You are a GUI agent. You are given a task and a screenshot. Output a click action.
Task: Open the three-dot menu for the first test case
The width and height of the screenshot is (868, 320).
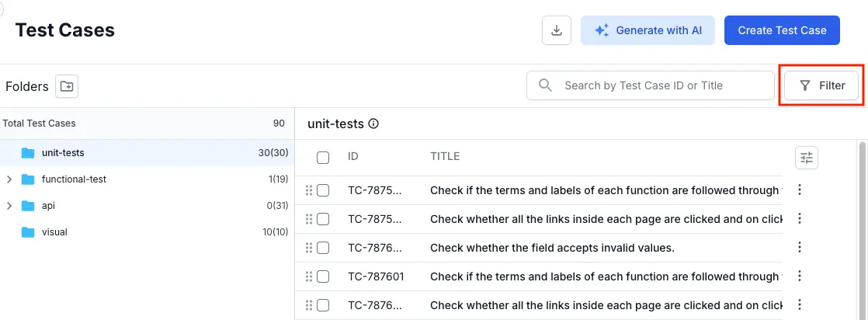click(800, 190)
